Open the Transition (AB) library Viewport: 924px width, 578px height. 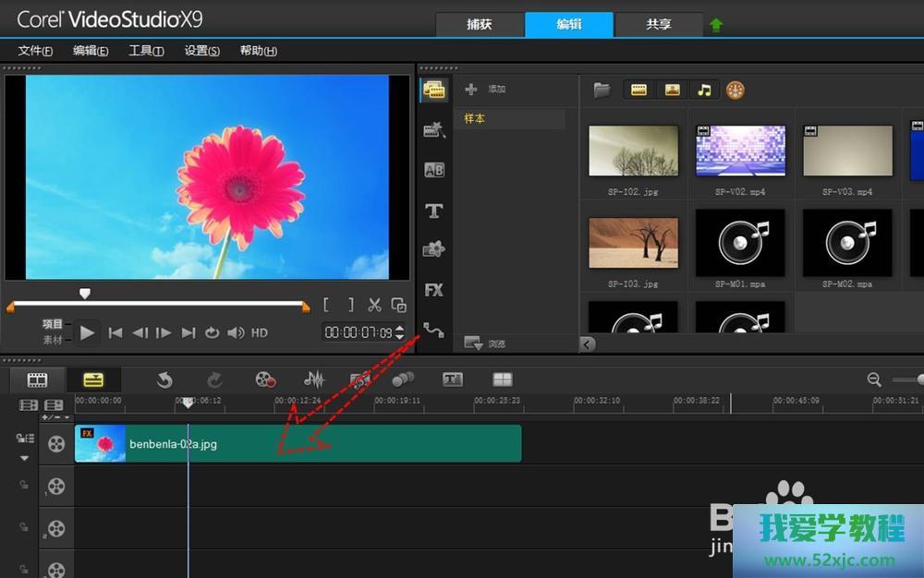coord(433,170)
